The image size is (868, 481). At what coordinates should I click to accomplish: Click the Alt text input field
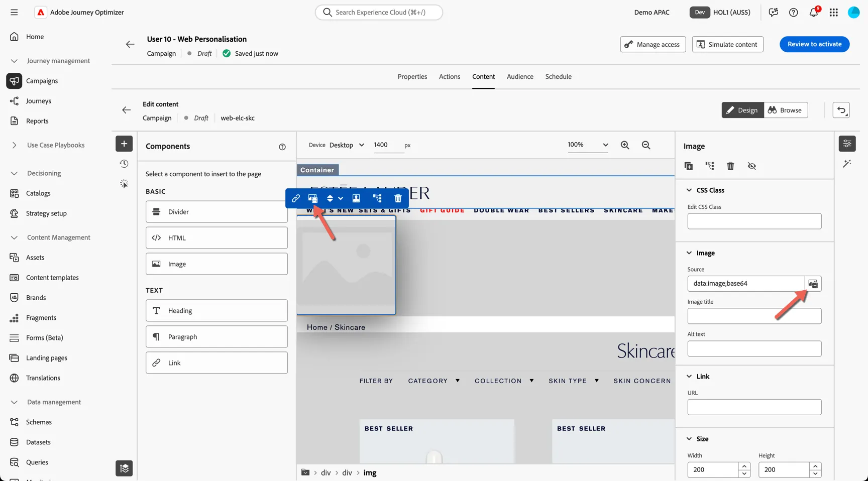(754, 349)
